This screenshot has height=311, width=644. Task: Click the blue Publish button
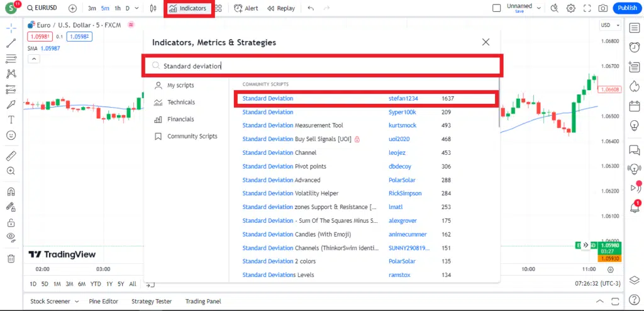(628, 8)
